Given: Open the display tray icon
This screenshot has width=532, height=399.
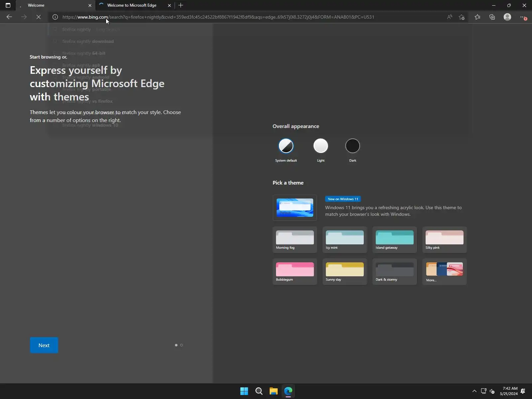Looking at the screenshot, I should pyautogui.click(x=483, y=391).
